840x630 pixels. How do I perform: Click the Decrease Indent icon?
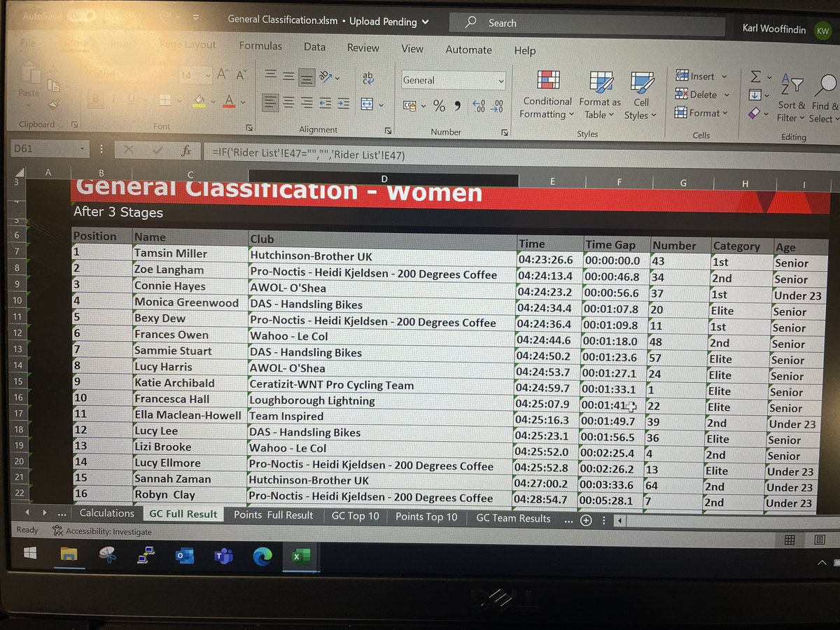pyautogui.click(x=325, y=103)
